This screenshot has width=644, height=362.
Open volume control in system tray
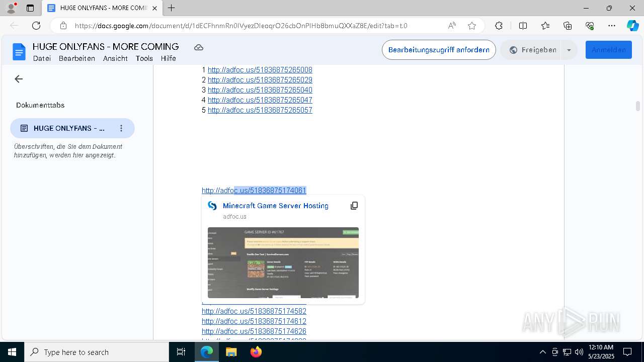(x=579, y=352)
